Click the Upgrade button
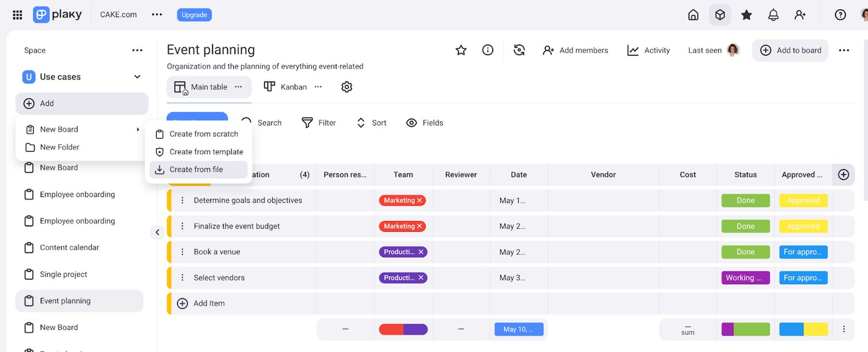Viewport: 868px width, 352px height. click(194, 15)
